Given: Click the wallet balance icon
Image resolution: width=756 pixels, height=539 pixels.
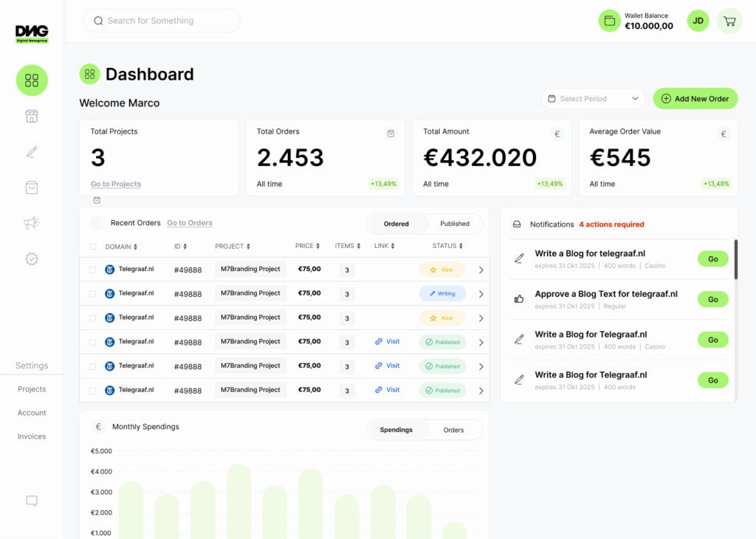Looking at the screenshot, I should click(x=609, y=21).
